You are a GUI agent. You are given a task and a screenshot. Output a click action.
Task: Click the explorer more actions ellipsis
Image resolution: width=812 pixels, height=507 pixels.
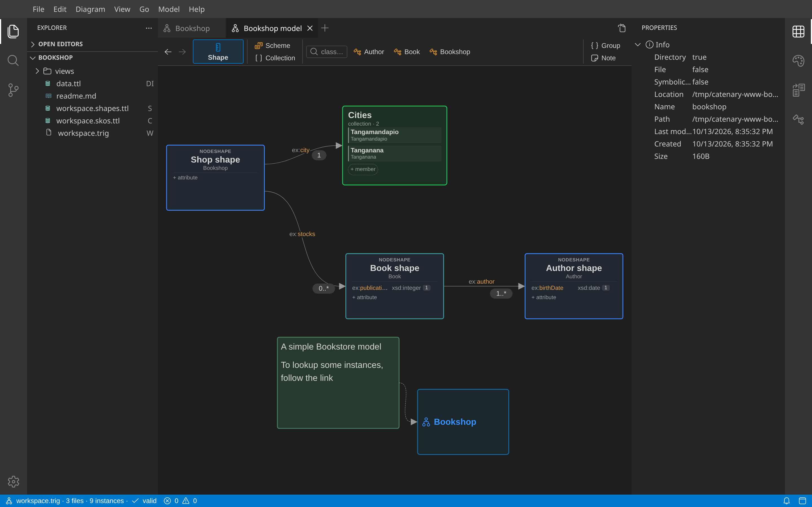[149, 28]
